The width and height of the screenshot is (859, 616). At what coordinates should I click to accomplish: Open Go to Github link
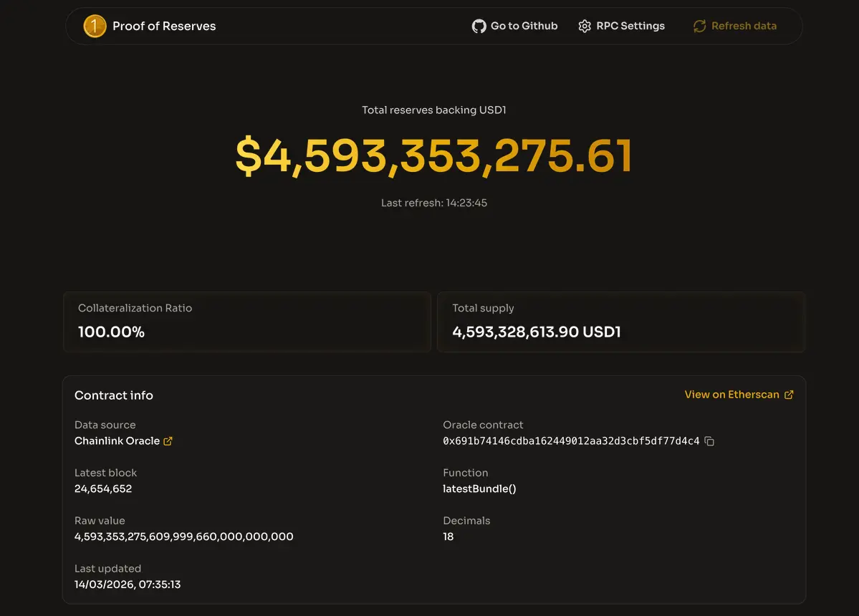[x=514, y=27]
